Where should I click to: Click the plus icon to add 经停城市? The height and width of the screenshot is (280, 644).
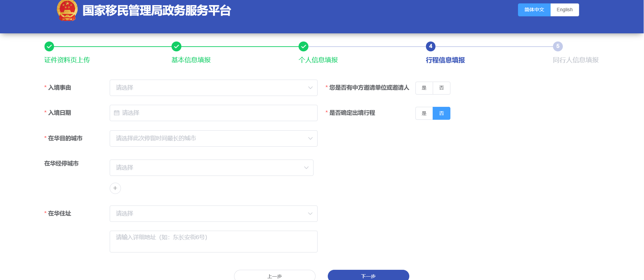click(115, 188)
